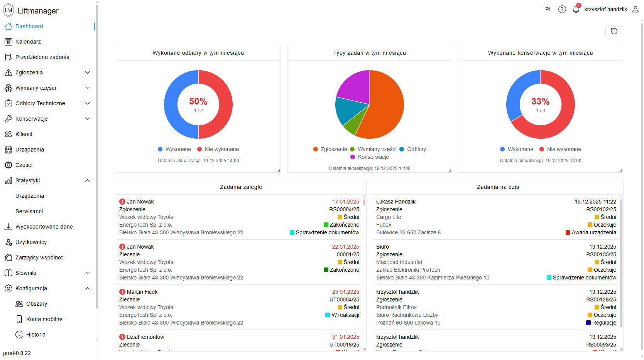Click the user profile icon
This screenshot has width=644, height=360.
tap(635, 9)
